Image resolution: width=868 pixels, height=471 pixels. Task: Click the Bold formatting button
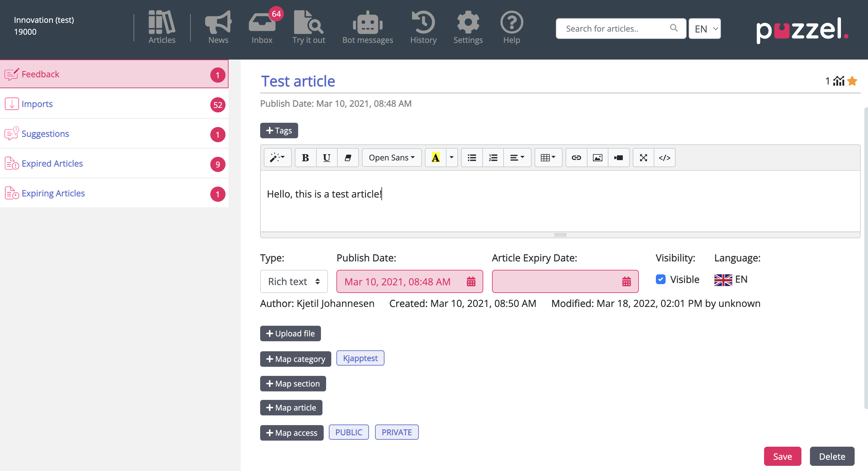305,158
